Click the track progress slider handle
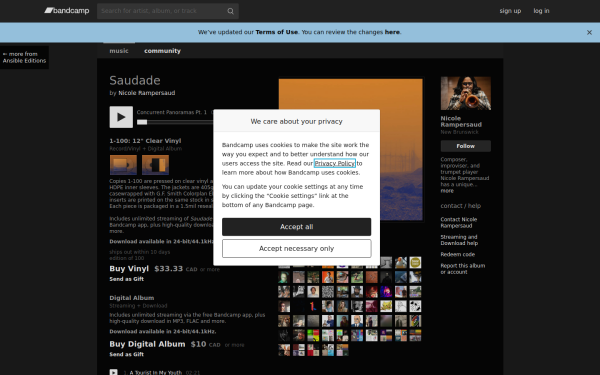 [x=142, y=122]
